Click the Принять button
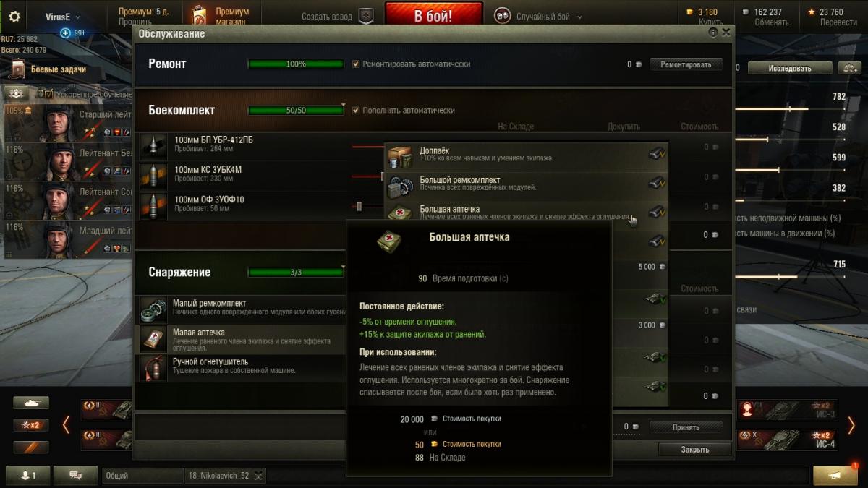Image resolution: width=868 pixels, height=488 pixels. (x=686, y=427)
